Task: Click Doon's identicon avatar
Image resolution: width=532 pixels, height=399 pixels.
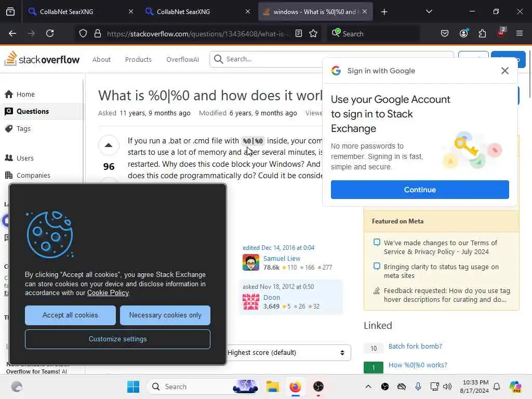Action: point(251,302)
